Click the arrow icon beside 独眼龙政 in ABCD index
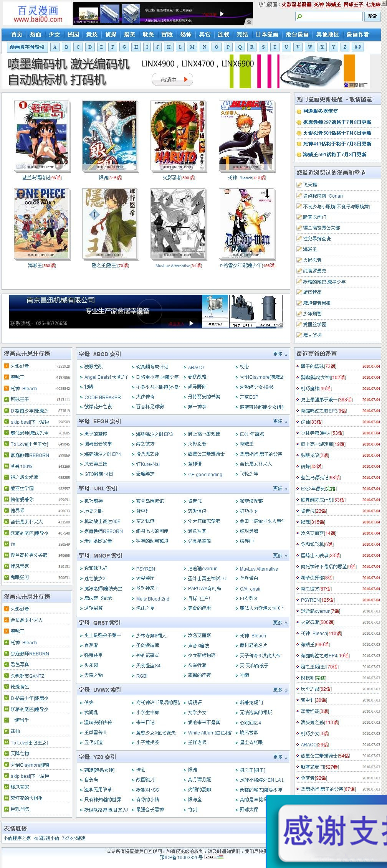Viewport: 387px width, 868px height. [x=81, y=367]
